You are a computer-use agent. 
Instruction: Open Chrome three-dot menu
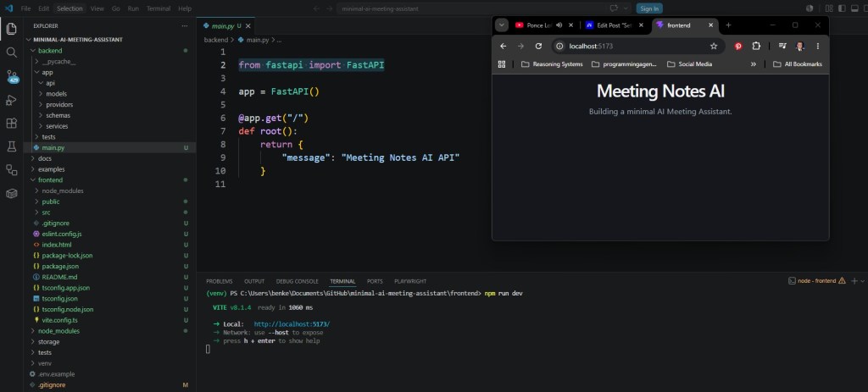tap(818, 47)
